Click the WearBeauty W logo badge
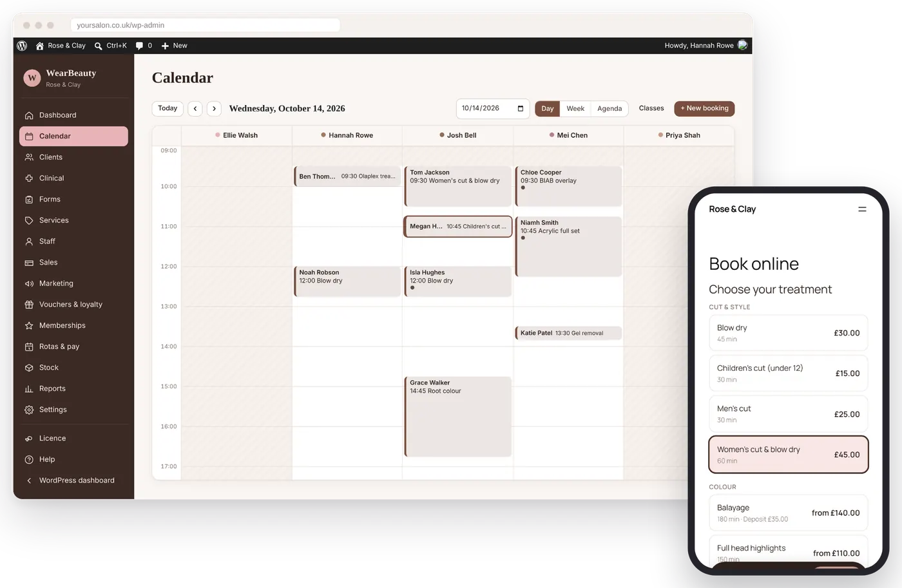This screenshot has height=588, width=902. pos(32,78)
